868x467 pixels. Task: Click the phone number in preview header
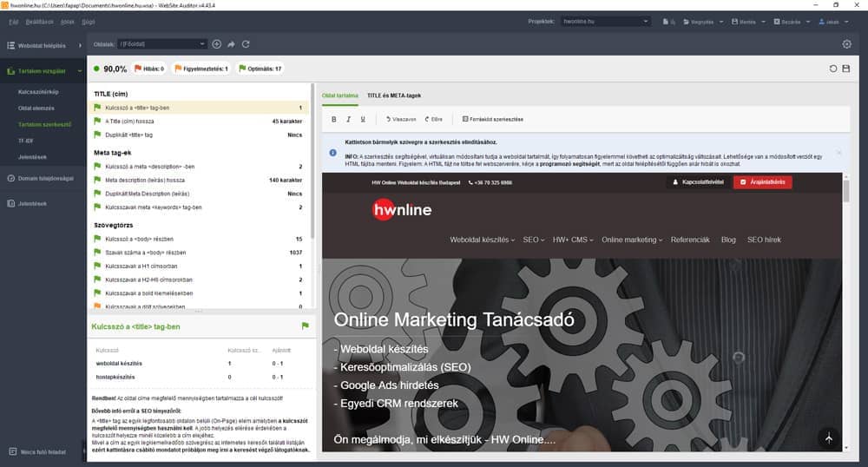[x=490, y=182]
